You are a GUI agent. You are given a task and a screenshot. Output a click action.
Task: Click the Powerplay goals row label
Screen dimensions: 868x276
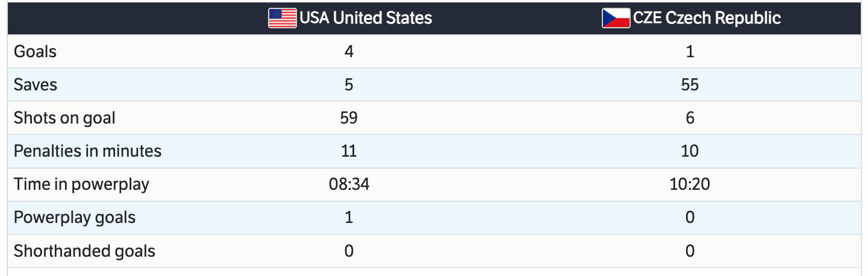[75, 218]
